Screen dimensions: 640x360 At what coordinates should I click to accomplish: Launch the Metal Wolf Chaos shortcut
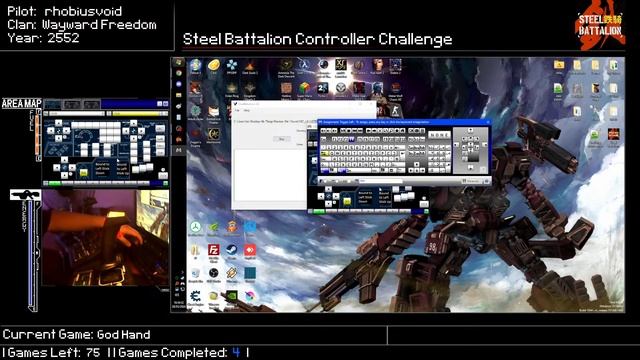click(395, 88)
